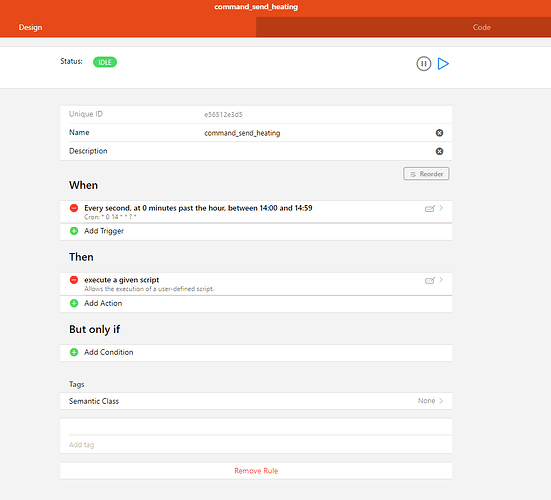Remove the cron trigger with red minus icon

click(x=74, y=208)
